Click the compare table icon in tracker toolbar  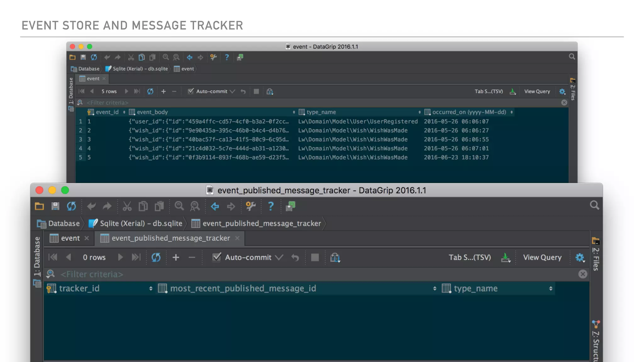(335, 258)
